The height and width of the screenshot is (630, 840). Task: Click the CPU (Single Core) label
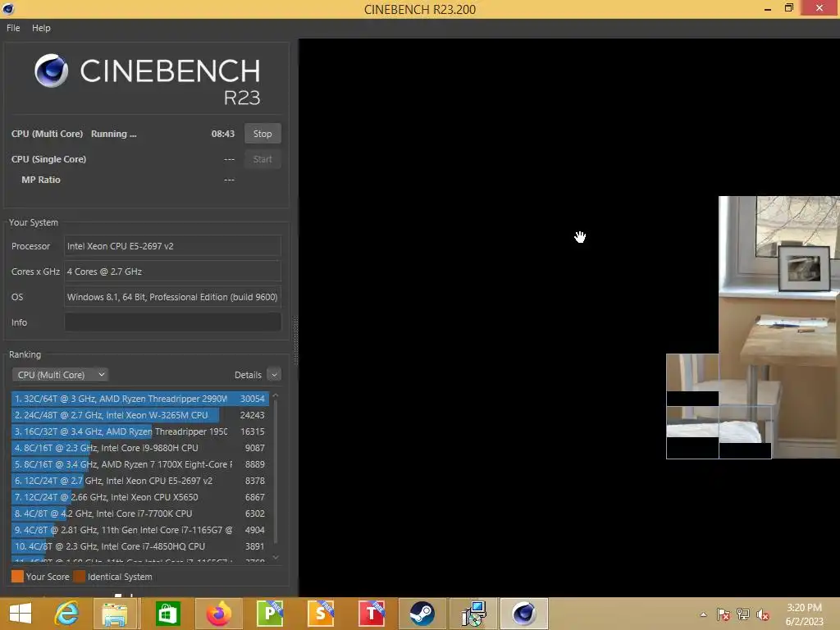(x=48, y=159)
